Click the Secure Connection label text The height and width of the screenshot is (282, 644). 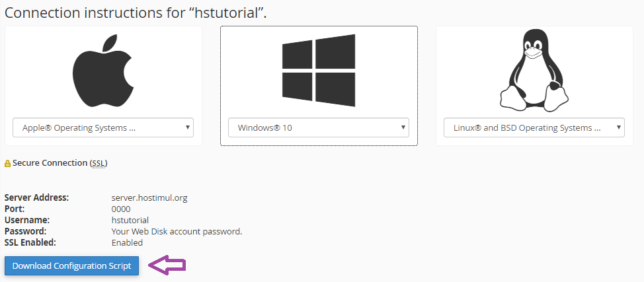(x=50, y=162)
